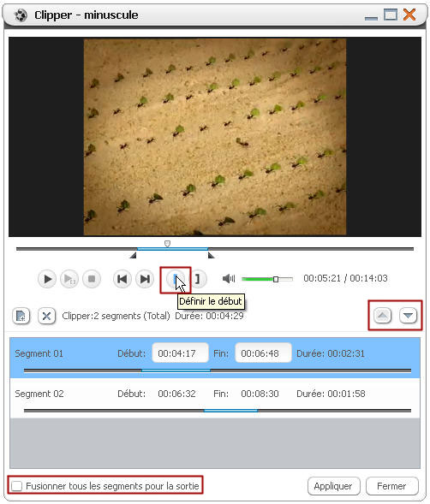Click the set start point bracket
The width and height of the screenshot is (430, 504).
[176, 279]
